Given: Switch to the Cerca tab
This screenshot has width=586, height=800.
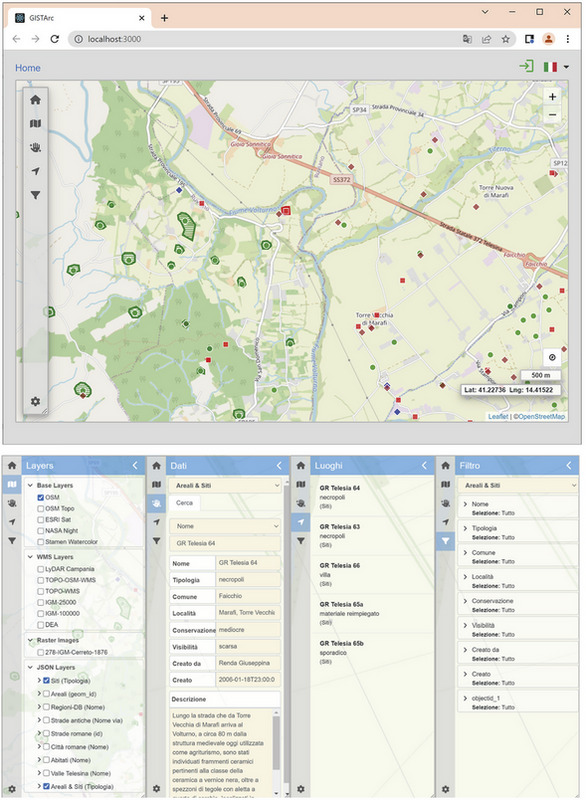Looking at the screenshot, I should coord(185,503).
